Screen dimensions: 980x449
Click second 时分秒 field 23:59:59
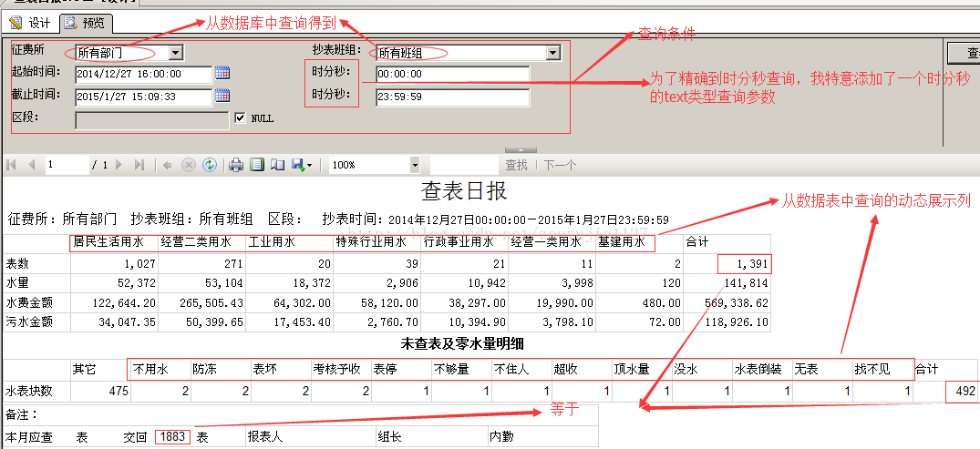[x=452, y=97]
